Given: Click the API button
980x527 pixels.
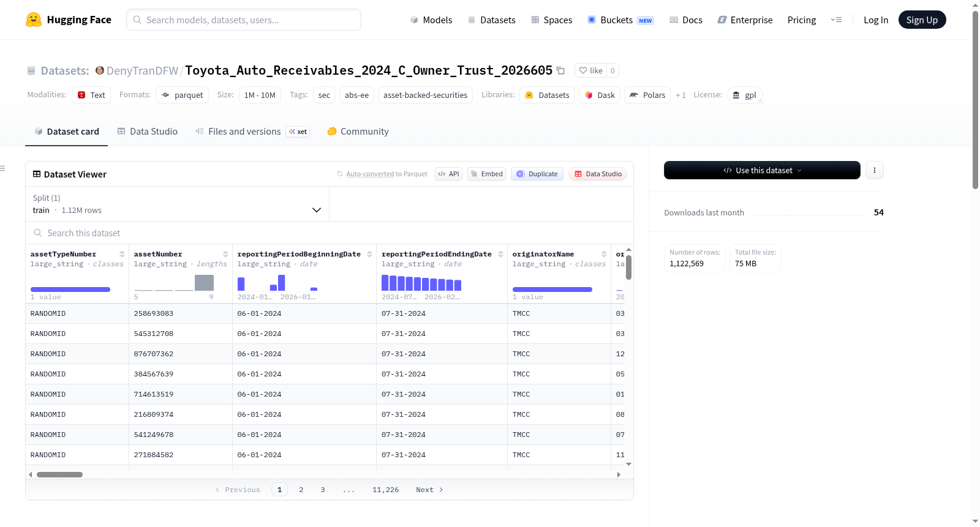Looking at the screenshot, I should pos(448,174).
